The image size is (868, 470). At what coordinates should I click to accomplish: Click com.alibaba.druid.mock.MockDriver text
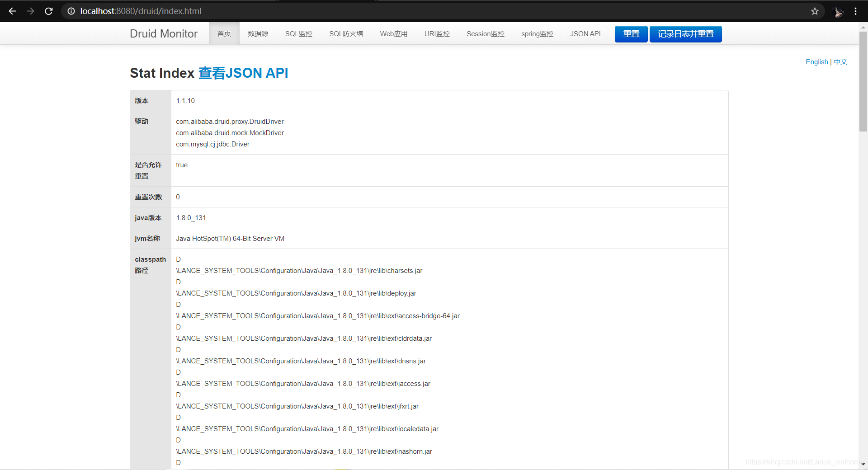click(x=230, y=133)
